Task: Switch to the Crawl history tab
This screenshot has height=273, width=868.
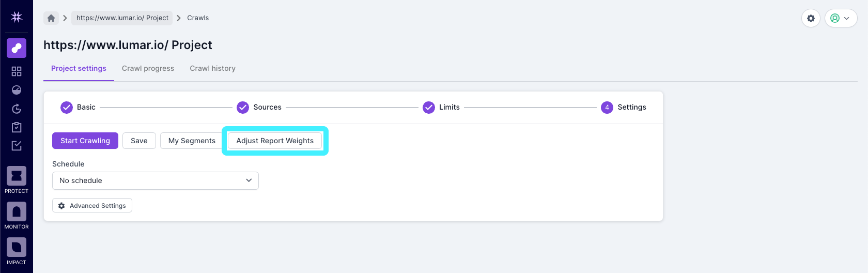Action: pos(212,68)
